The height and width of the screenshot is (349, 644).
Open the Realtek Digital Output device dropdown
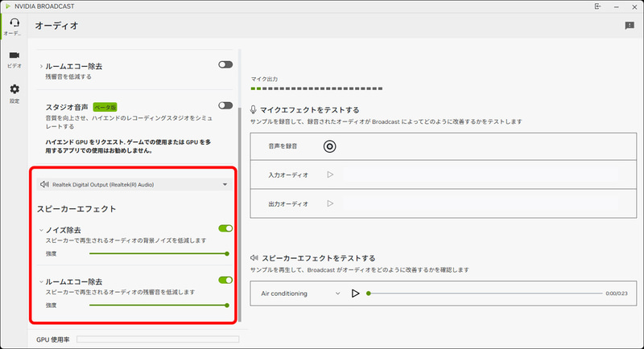pos(134,184)
